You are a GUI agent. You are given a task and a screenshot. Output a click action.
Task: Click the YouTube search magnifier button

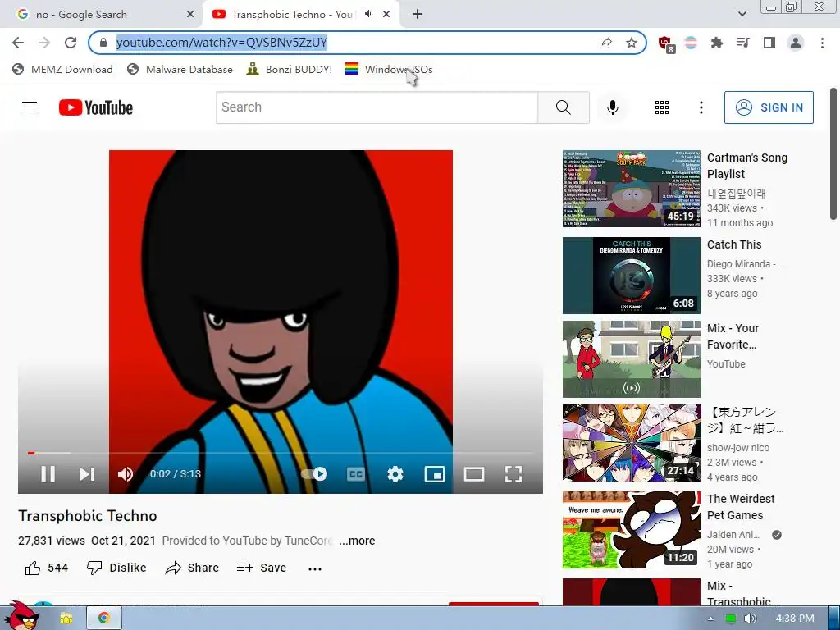point(564,107)
